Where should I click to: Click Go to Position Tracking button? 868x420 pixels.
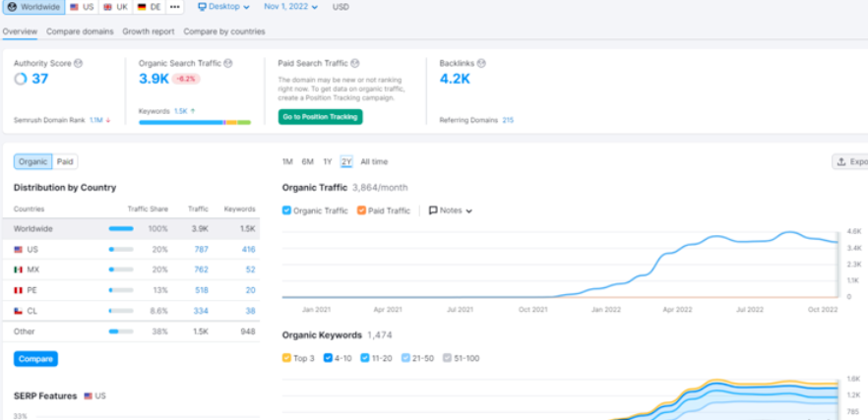tap(320, 117)
